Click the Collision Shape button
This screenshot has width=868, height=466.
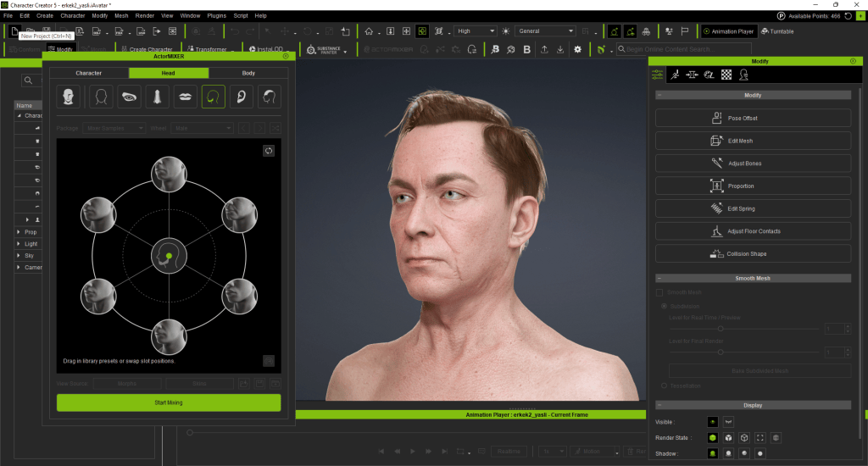[753, 253]
